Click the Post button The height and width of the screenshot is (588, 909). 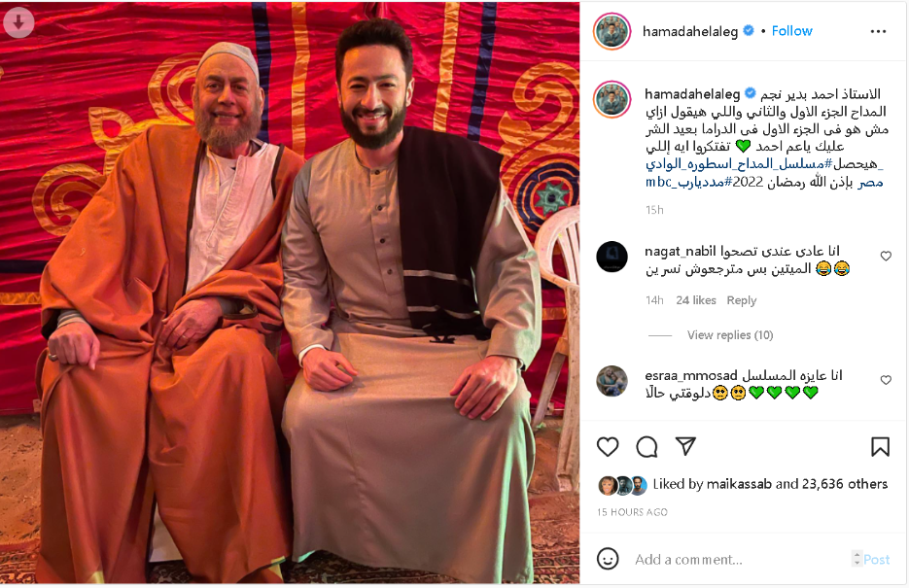876,560
